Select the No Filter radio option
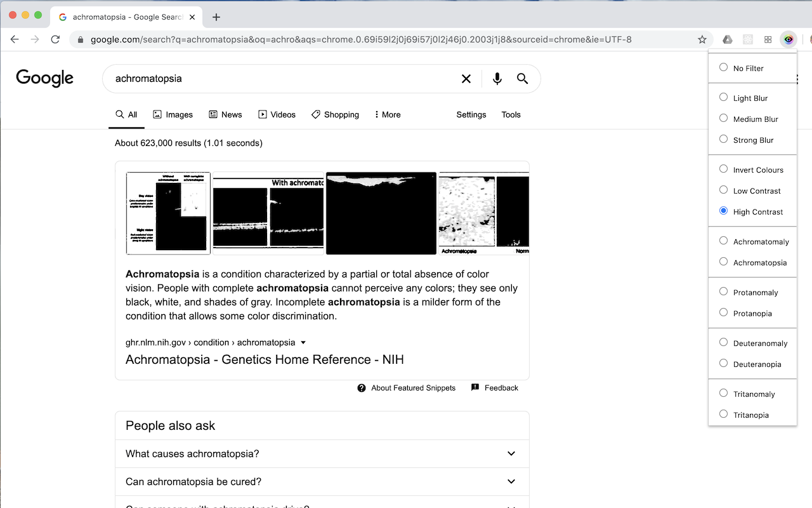Screen dimensions: 812x508 [x=723, y=67]
